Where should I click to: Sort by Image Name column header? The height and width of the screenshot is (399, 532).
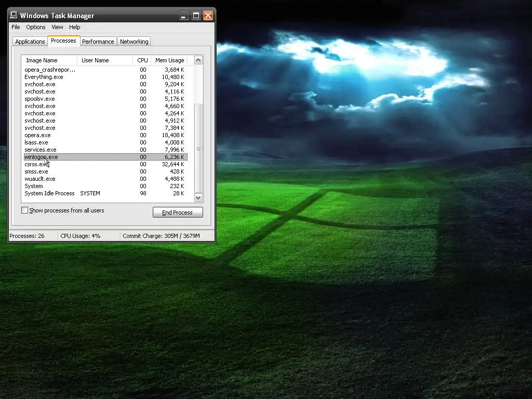pyautogui.click(x=49, y=60)
